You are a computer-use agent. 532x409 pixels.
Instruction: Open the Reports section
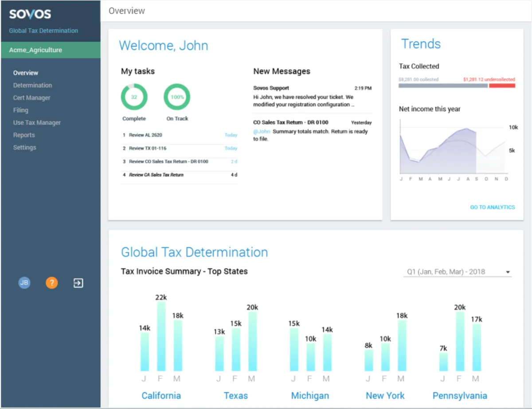[x=23, y=135]
